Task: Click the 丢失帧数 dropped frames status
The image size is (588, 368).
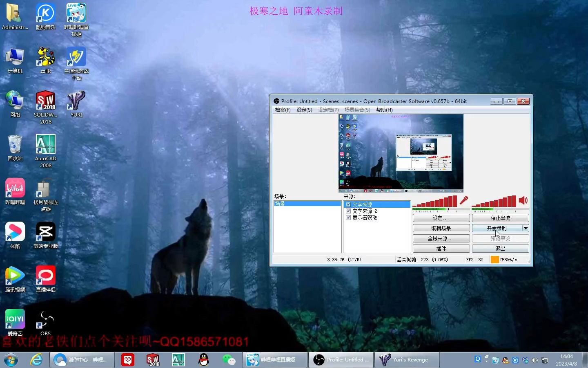Action: 422,260
